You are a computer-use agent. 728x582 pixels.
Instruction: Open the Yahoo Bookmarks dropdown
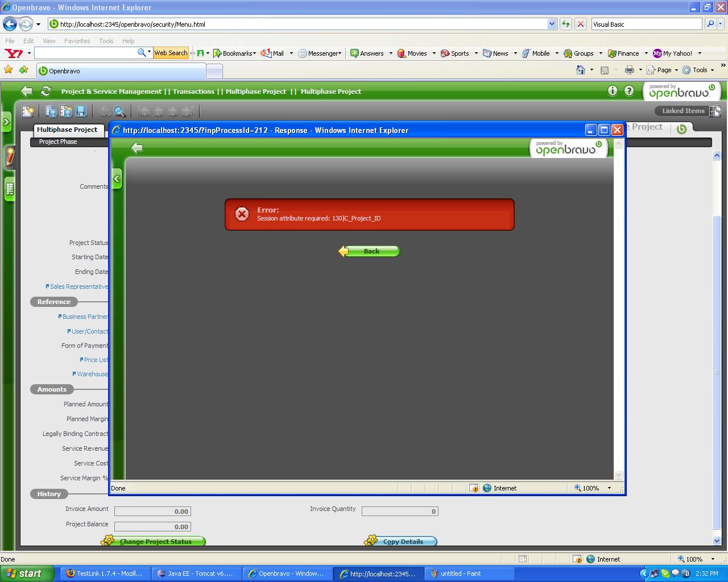point(235,53)
